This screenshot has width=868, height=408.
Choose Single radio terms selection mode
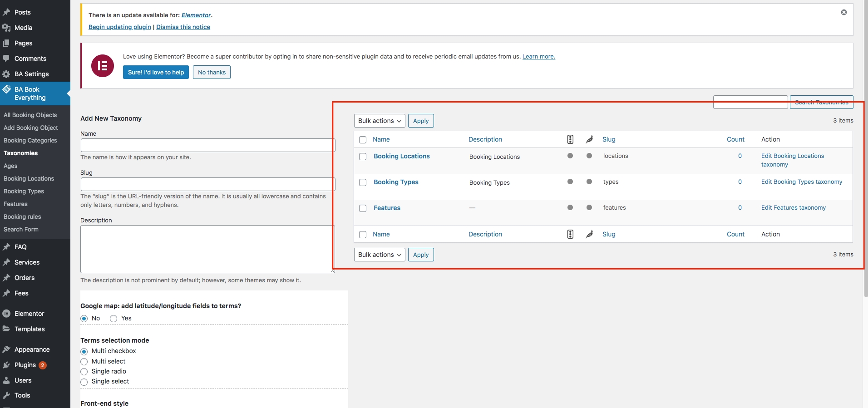(84, 372)
